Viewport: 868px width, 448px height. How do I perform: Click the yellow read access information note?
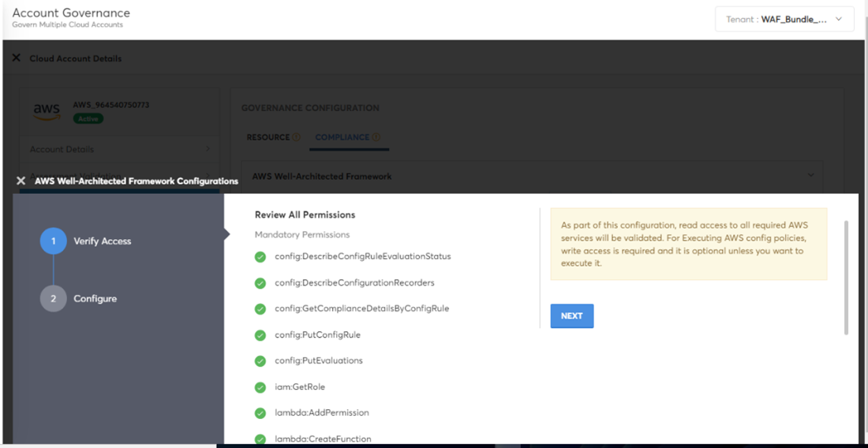[689, 245]
